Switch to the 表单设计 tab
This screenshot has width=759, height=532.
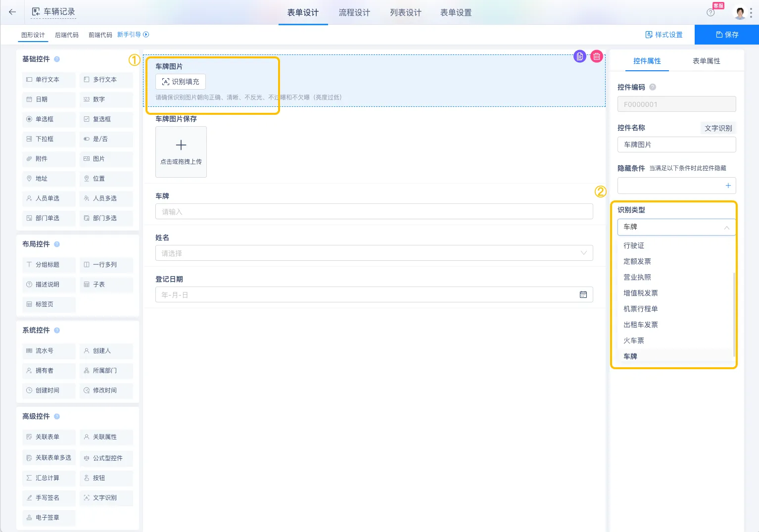coord(303,12)
